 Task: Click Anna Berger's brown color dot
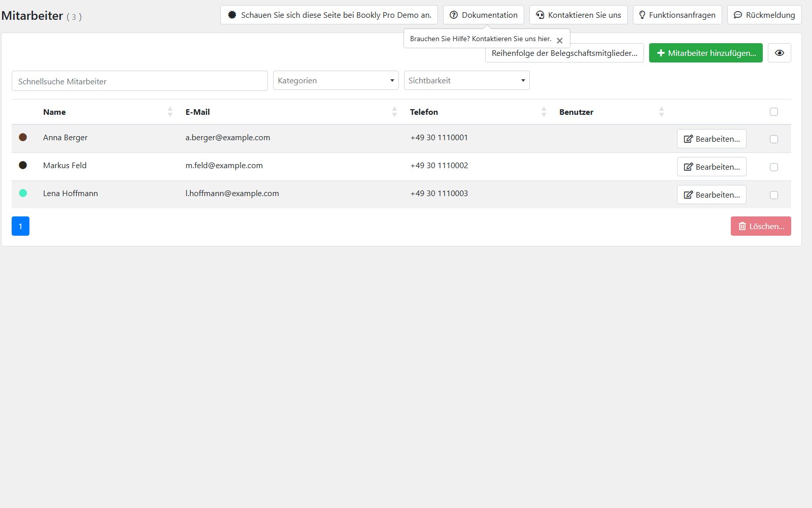point(23,137)
